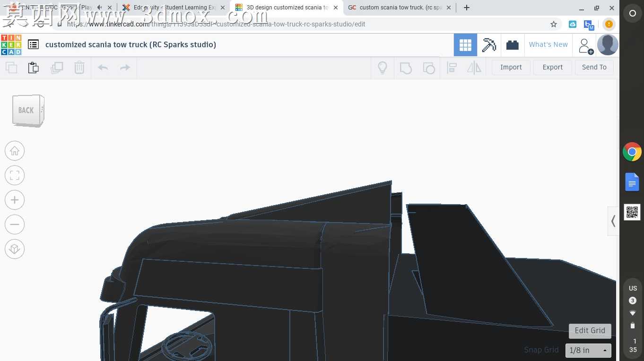The width and height of the screenshot is (644, 361).
Task: Expand the collapsed shapes panel arrow
Action: [x=613, y=221]
